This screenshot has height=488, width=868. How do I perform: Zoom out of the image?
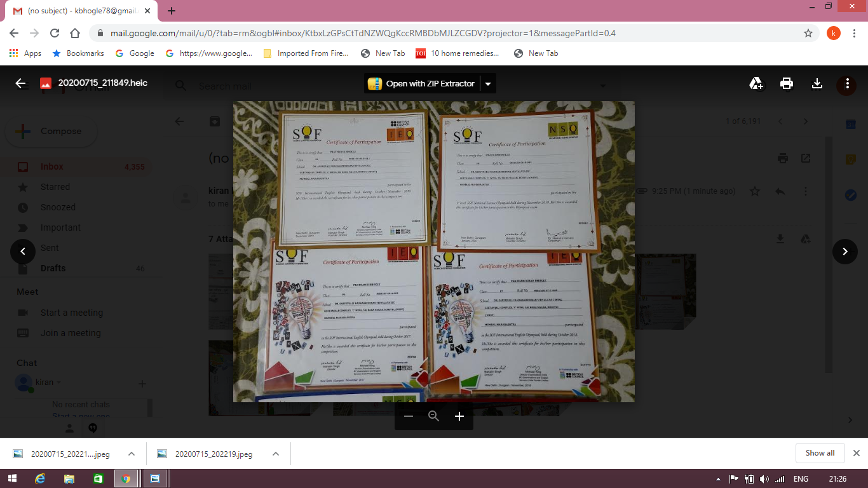pyautogui.click(x=409, y=416)
